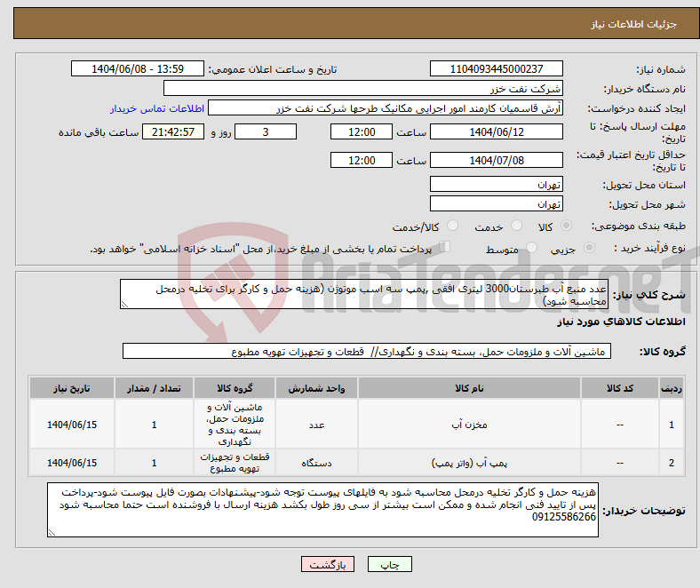The image size is (700, 588).
Task: Click the announcement date field 1404/06/08 - 13:59
Action: click(138, 68)
